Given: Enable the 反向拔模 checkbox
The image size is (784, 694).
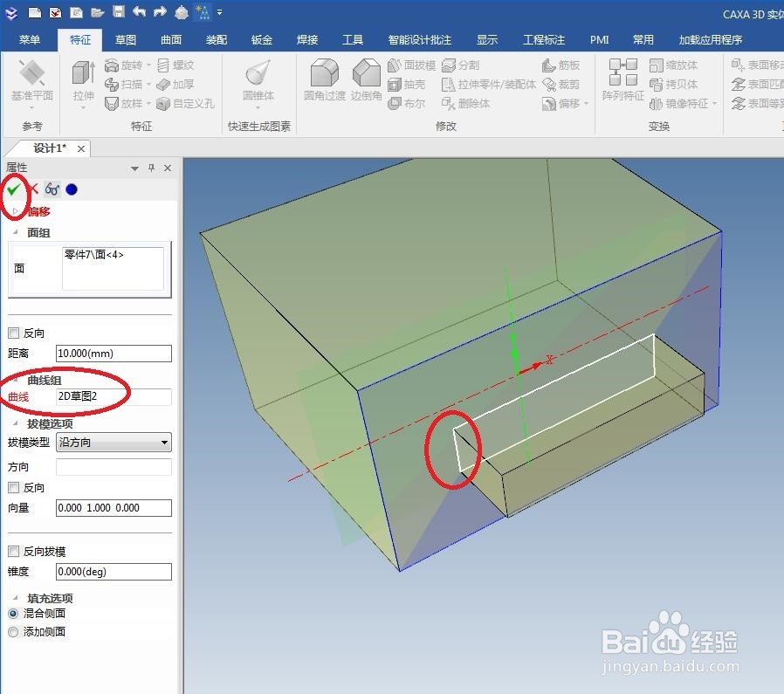Looking at the screenshot, I should tap(13, 552).
